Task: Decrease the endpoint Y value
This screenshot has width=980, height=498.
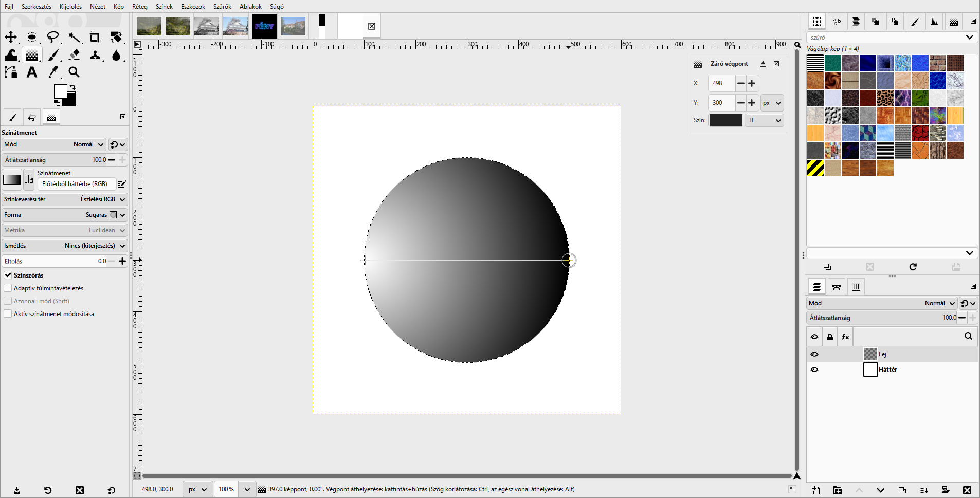Action: click(740, 103)
